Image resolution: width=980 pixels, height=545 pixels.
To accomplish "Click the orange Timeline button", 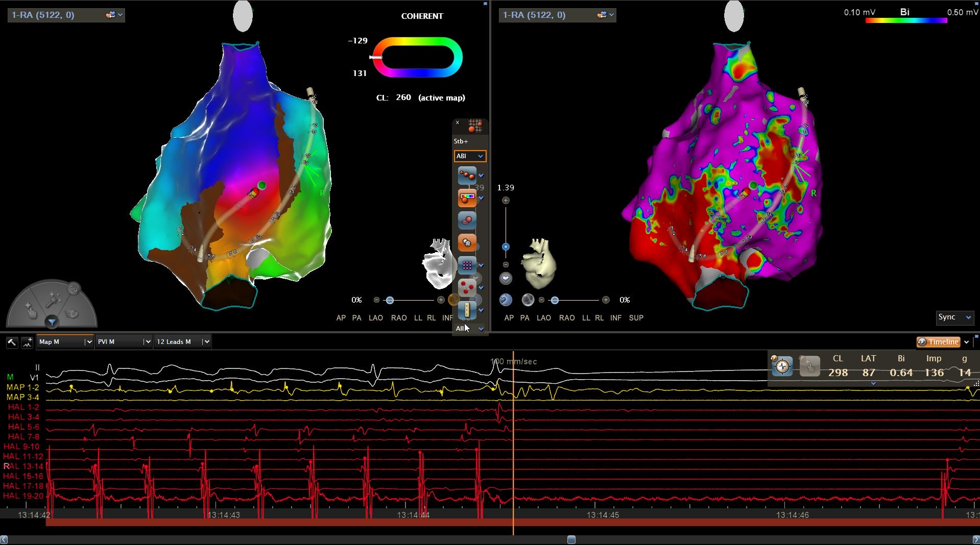I will pyautogui.click(x=938, y=342).
